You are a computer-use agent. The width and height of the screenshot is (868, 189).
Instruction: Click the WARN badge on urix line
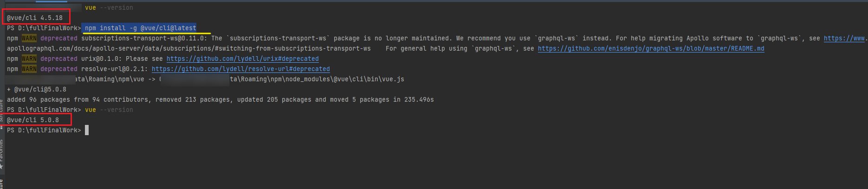pos(29,59)
